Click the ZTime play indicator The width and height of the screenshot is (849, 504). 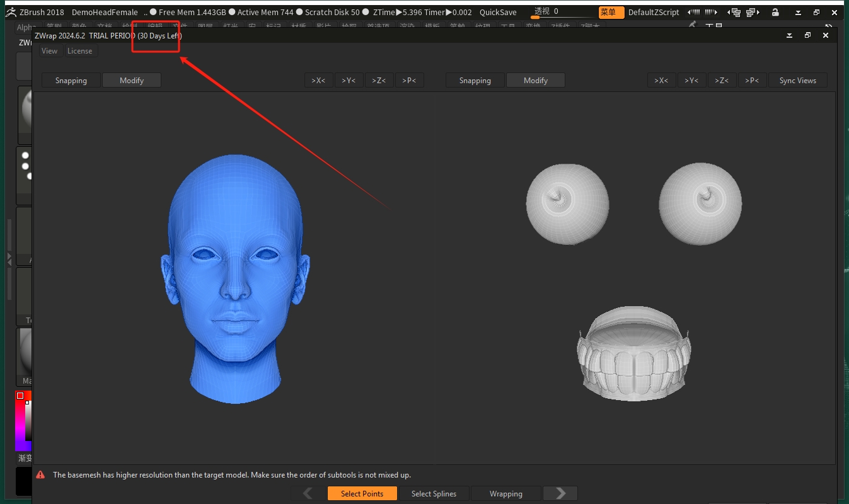tap(398, 12)
